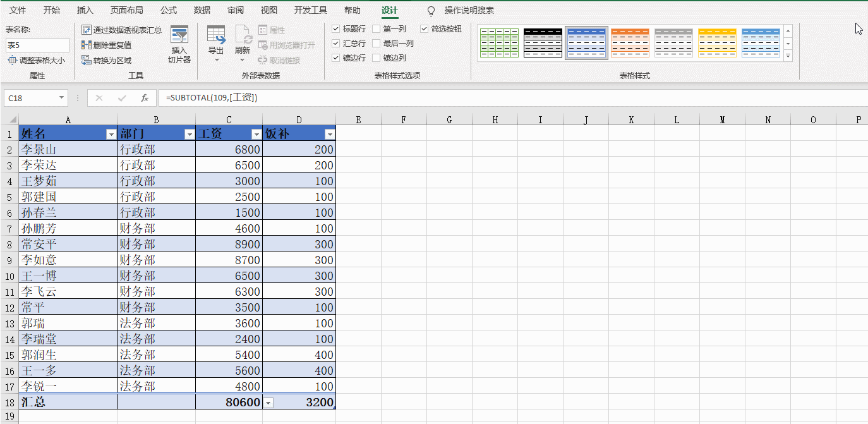
Task: Toggle the Header Row (标题行) checkbox
Action: pyautogui.click(x=336, y=29)
